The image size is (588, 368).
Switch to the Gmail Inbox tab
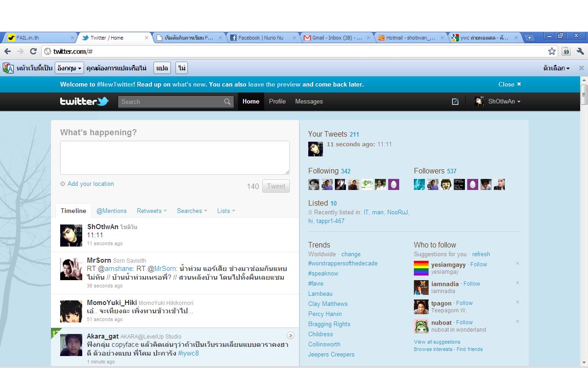337,38
